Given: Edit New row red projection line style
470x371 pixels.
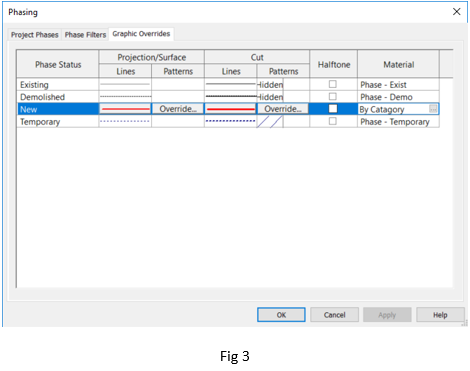Looking at the screenshot, I should tap(125, 109).
